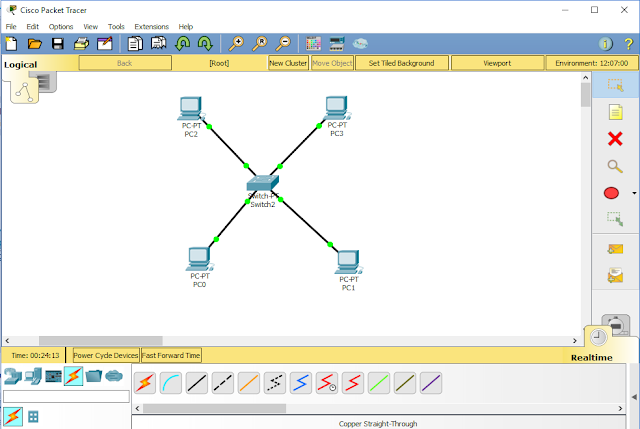Choose the Place Note tool
Screen dimensions: 640x429
[615, 112]
